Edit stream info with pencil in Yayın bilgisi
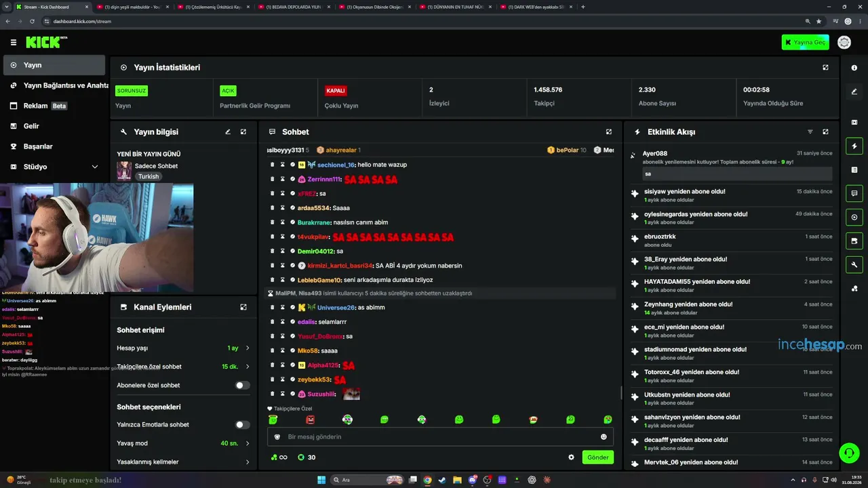 click(x=228, y=131)
